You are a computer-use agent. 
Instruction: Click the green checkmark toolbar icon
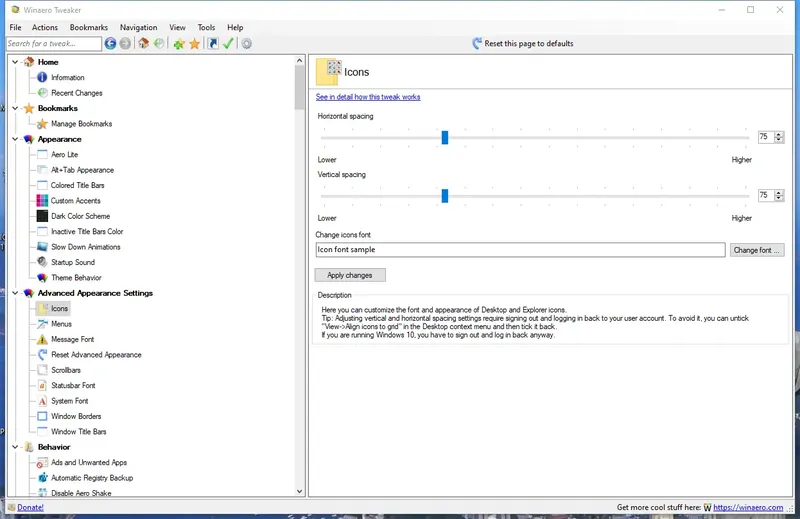[x=228, y=44]
